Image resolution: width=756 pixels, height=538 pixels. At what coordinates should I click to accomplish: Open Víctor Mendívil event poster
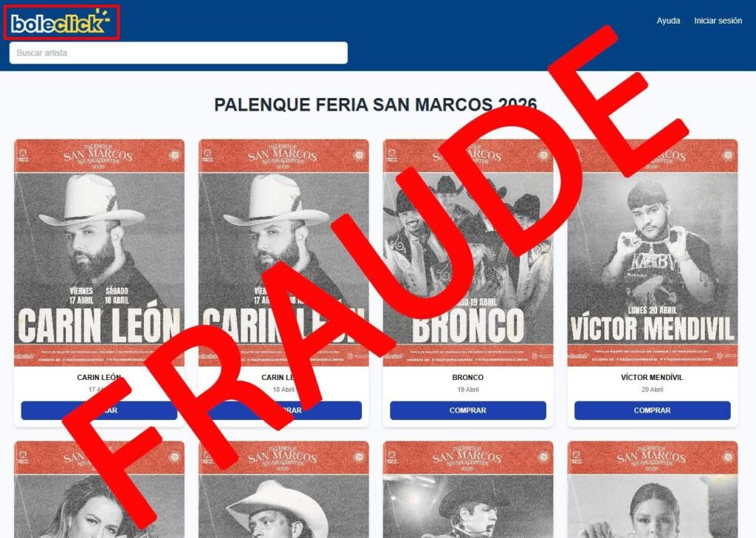point(653,252)
